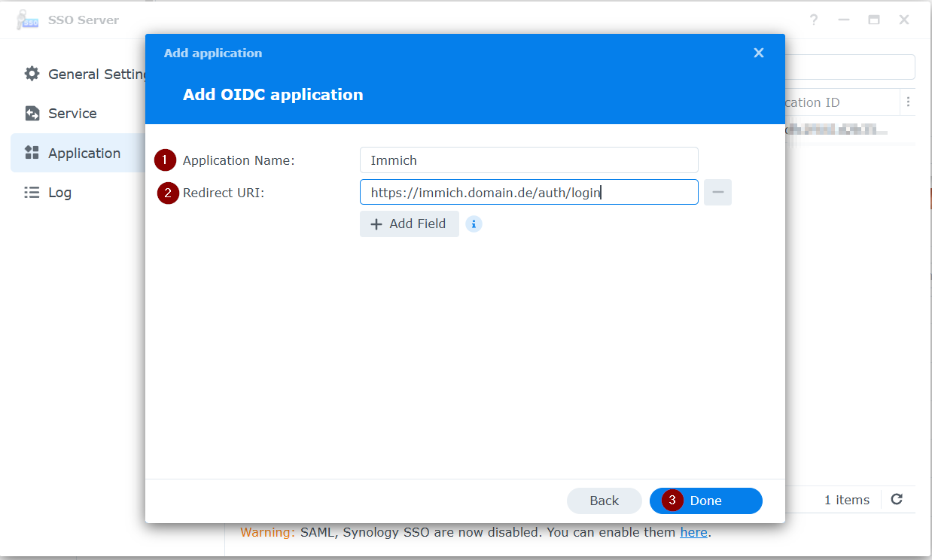This screenshot has width=932, height=560.
Task: Open the Log sidebar item
Action: coord(78,193)
